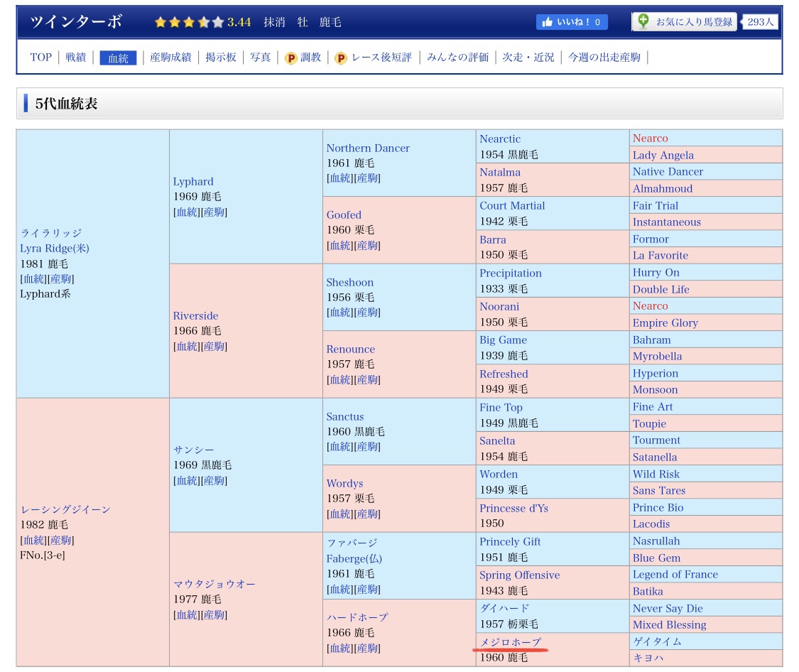Open the Lyra Ridge(米) link
The image size is (799, 672).
pos(55,248)
